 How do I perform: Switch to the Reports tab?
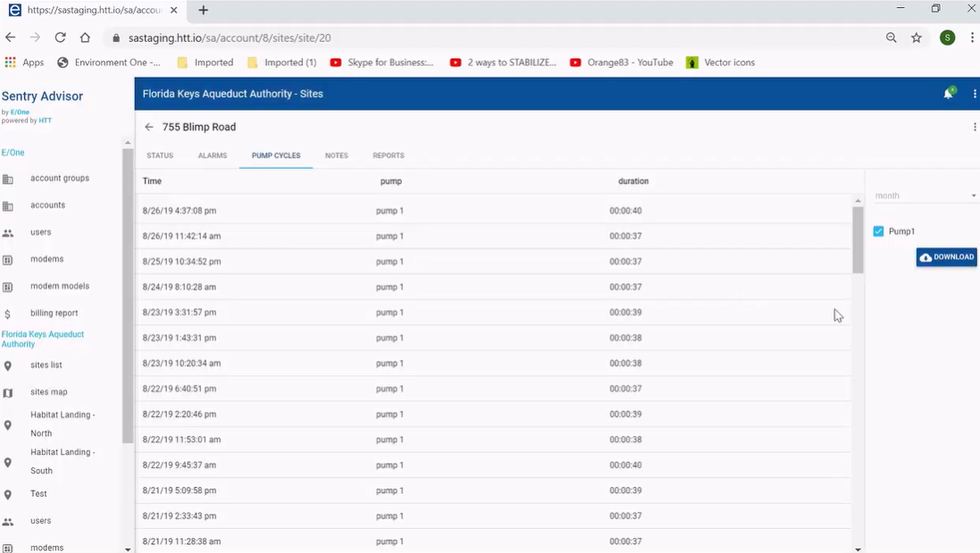pyautogui.click(x=389, y=155)
